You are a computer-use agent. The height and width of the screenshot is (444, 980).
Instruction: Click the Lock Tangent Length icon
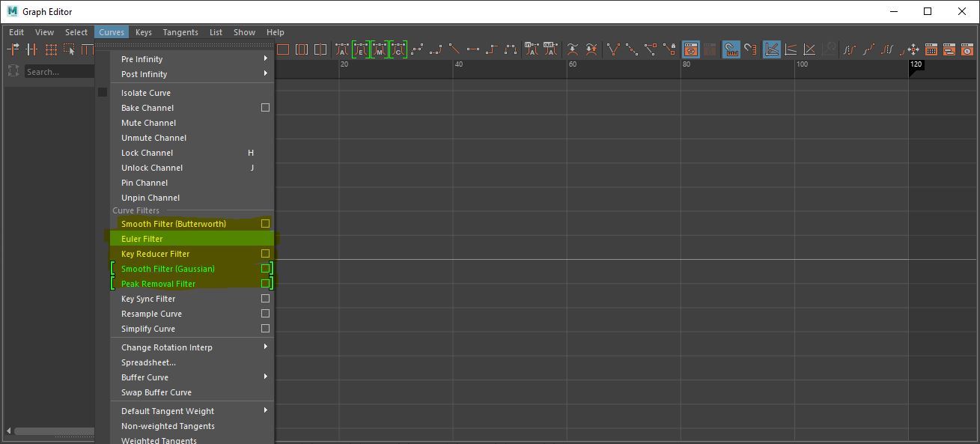(670, 49)
